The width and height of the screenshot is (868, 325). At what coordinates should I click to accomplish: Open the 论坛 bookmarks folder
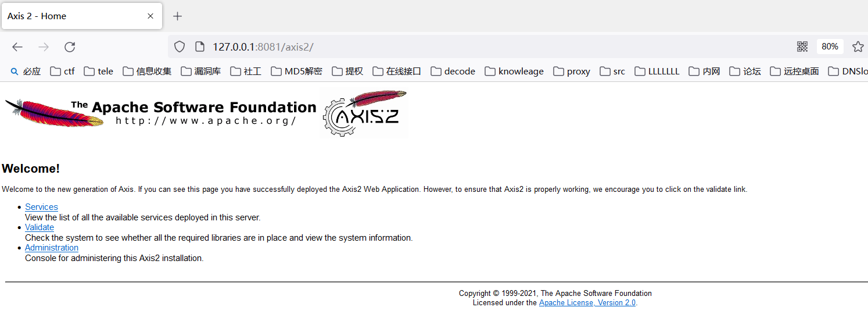click(x=745, y=71)
